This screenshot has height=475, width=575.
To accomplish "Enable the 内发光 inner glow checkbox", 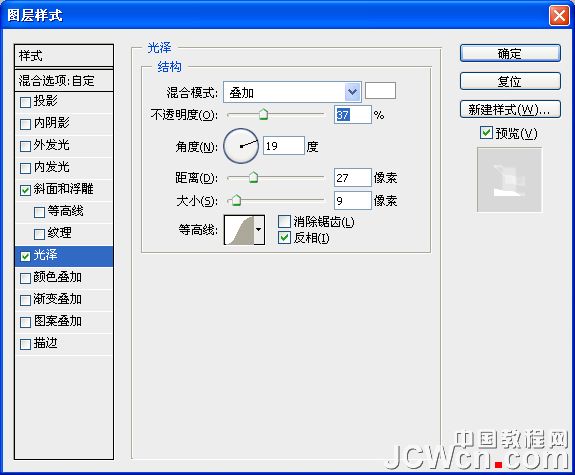I will [x=25, y=168].
